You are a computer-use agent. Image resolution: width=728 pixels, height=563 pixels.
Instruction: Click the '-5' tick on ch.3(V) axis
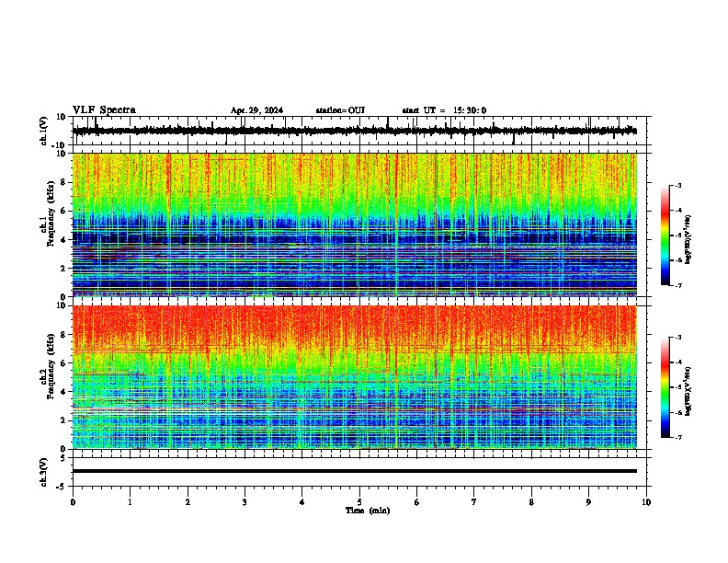[x=63, y=487]
